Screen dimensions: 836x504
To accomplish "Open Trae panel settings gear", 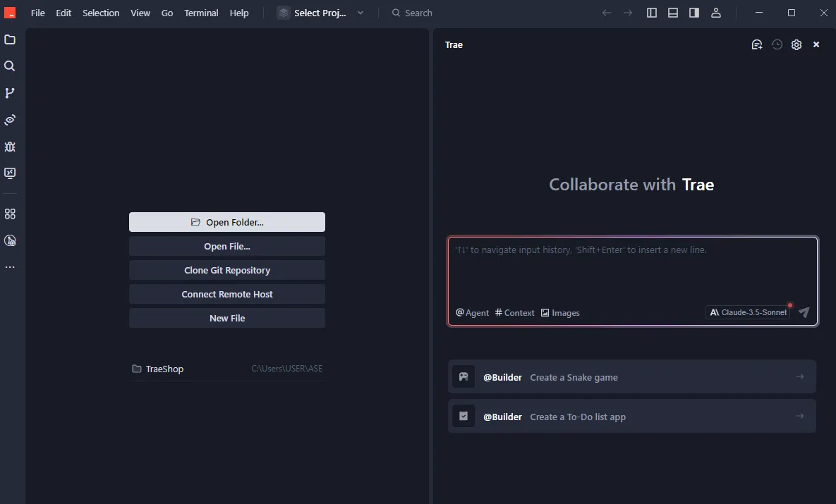I will point(796,44).
